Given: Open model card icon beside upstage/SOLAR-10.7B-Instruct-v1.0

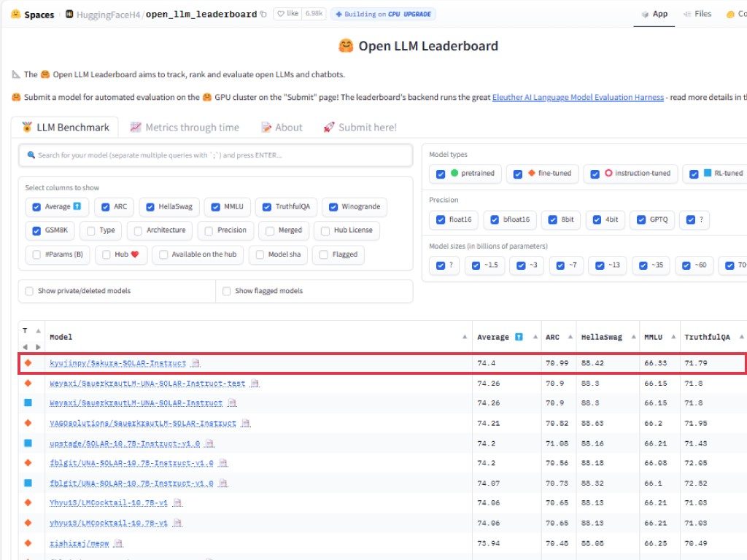Looking at the screenshot, I should pos(209,443).
